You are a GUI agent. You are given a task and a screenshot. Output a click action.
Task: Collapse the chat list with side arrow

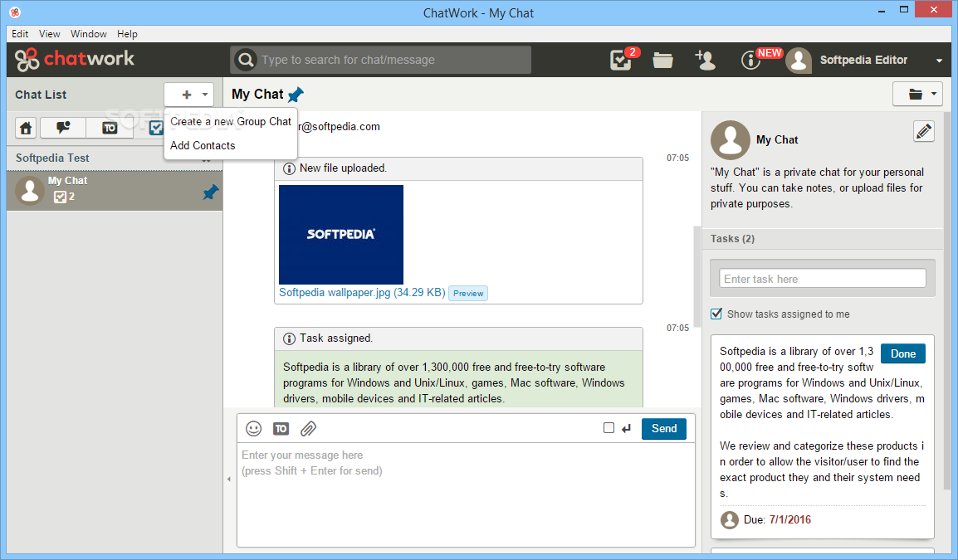click(229, 480)
